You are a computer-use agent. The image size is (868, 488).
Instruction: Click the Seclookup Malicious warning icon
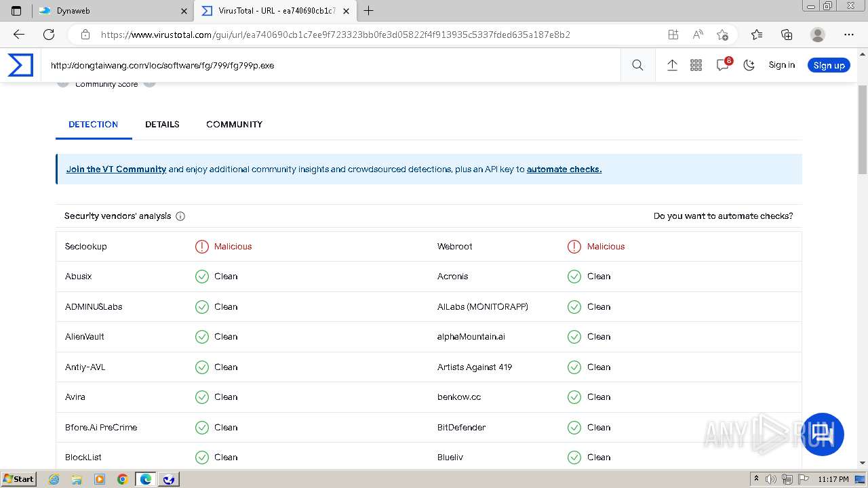[x=202, y=247]
